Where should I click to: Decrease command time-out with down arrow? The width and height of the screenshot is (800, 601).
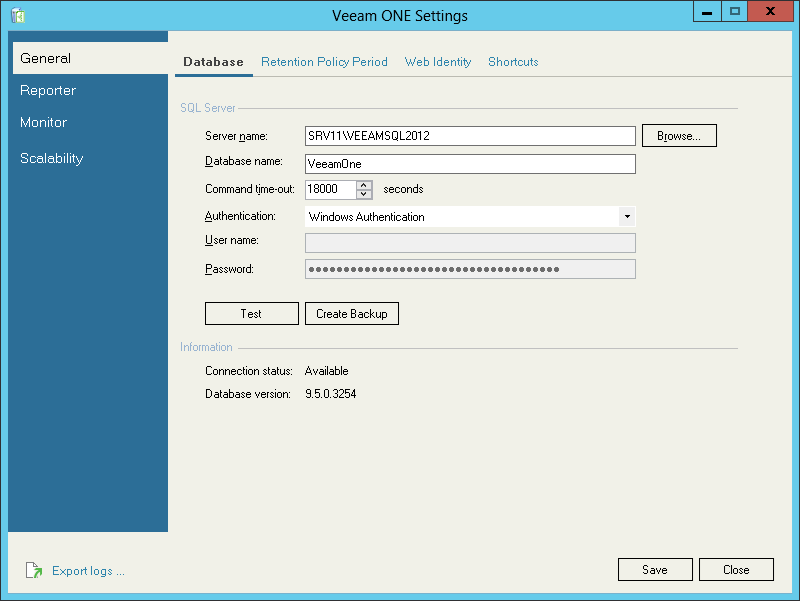click(x=364, y=194)
